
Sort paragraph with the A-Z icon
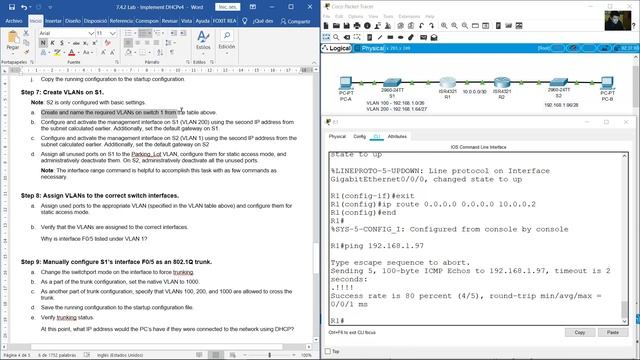coord(160,53)
